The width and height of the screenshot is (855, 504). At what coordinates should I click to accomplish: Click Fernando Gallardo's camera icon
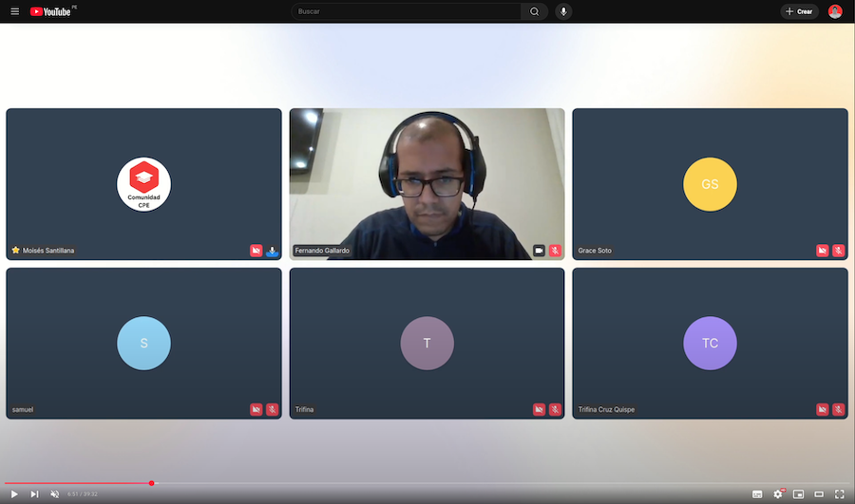(539, 251)
